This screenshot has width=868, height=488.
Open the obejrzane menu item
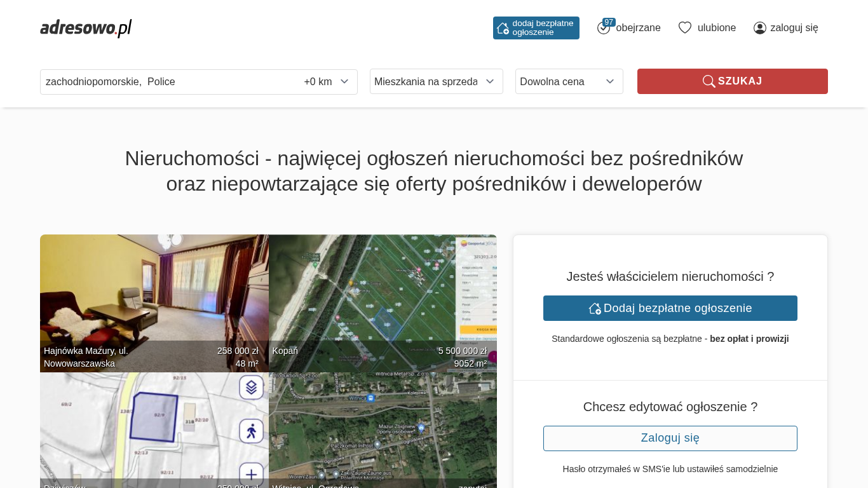coord(638,28)
